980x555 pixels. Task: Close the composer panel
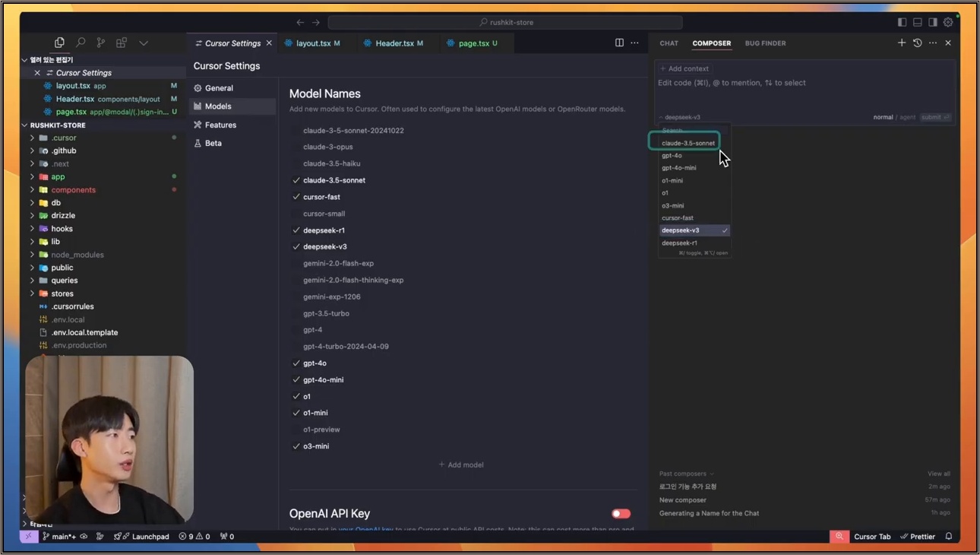point(948,43)
